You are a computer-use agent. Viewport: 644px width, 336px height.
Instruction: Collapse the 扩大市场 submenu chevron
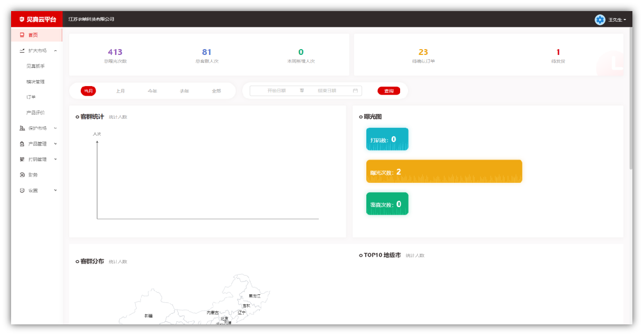click(x=55, y=51)
